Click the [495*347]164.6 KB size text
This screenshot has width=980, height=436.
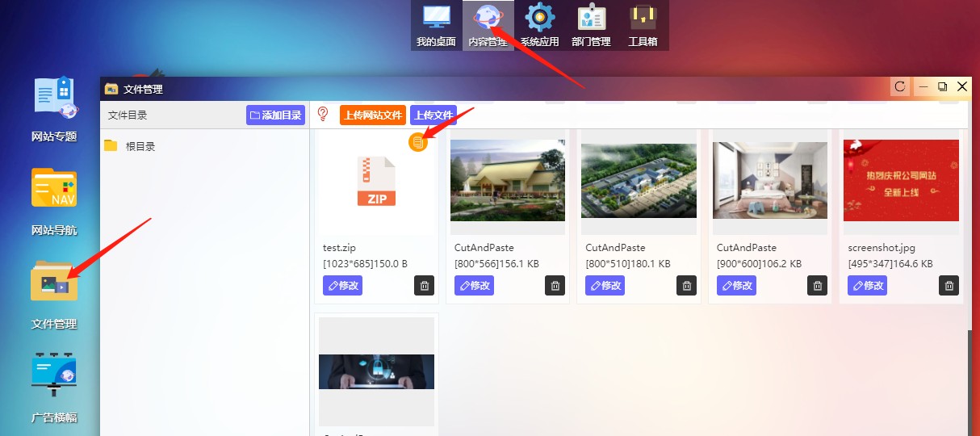point(890,264)
